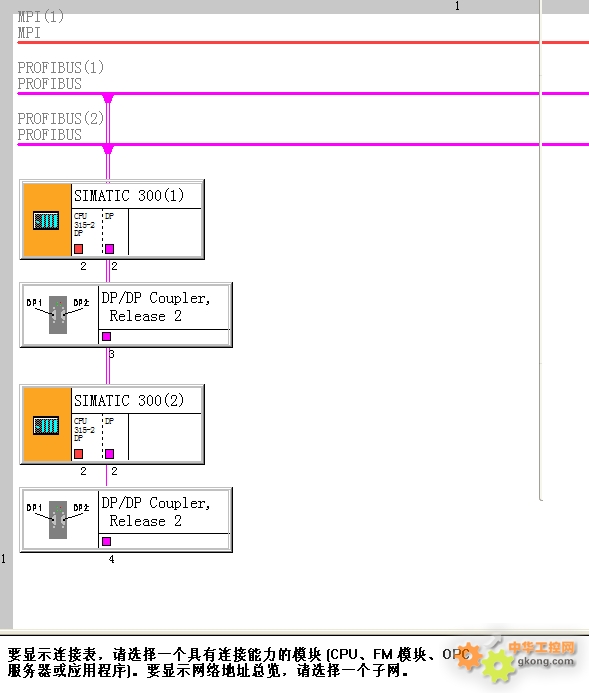Click the DP submodule label in SIMATIC 300(1)
The image size is (589, 693).
coord(110,216)
